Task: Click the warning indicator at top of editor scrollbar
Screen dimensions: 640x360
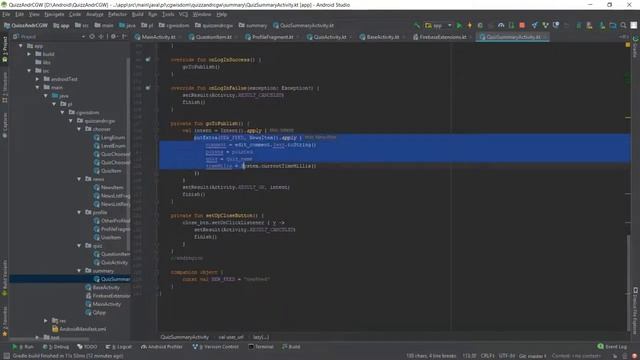Action: tap(628, 44)
